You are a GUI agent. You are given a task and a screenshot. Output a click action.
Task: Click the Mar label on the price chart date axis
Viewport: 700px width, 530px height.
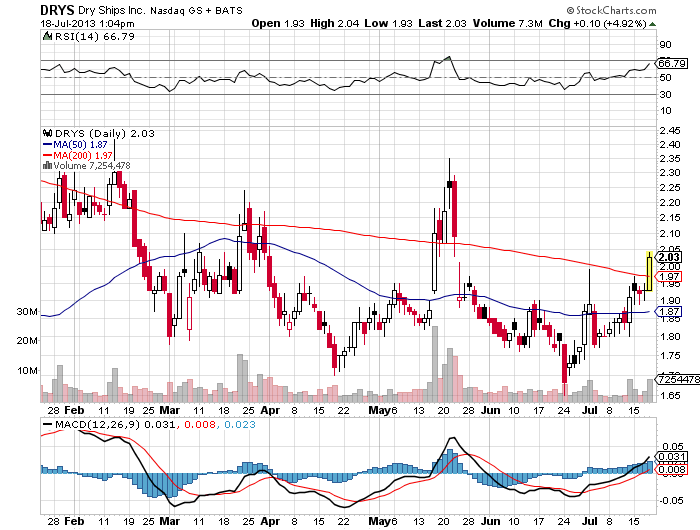(x=170, y=410)
